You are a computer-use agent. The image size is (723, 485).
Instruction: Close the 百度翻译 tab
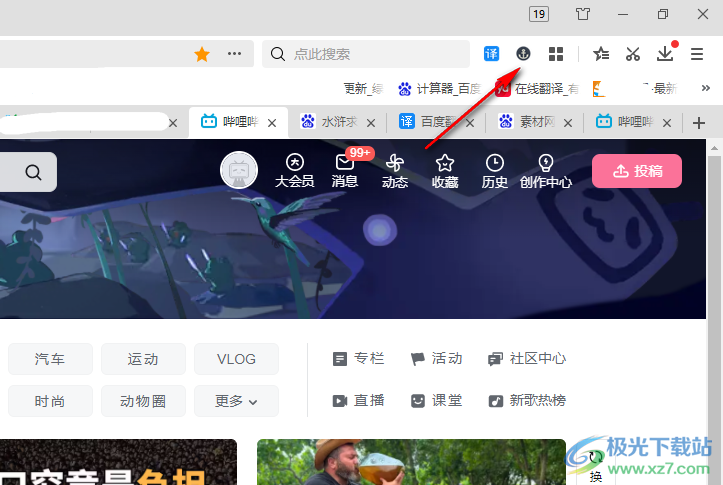[x=470, y=123]
